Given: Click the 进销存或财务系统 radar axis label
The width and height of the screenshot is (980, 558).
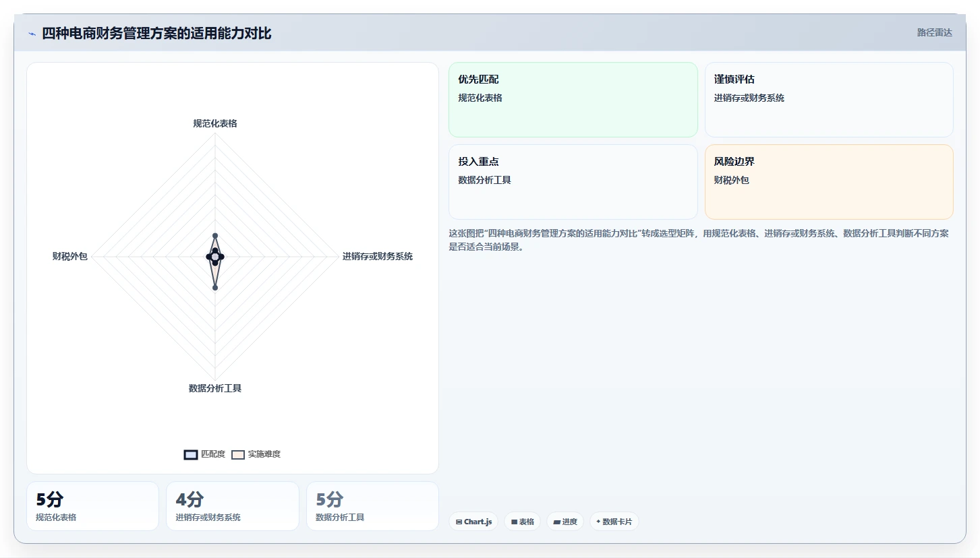Looking at the screenshot, I should click(x=378, y=256).
